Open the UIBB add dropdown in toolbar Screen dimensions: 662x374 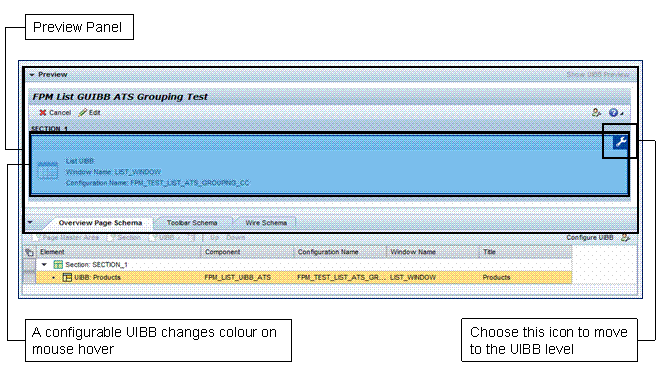click(x=166, y=238)
